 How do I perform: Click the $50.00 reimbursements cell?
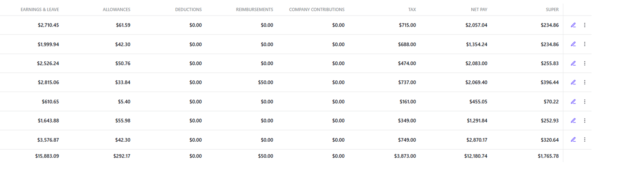[266, 82]
